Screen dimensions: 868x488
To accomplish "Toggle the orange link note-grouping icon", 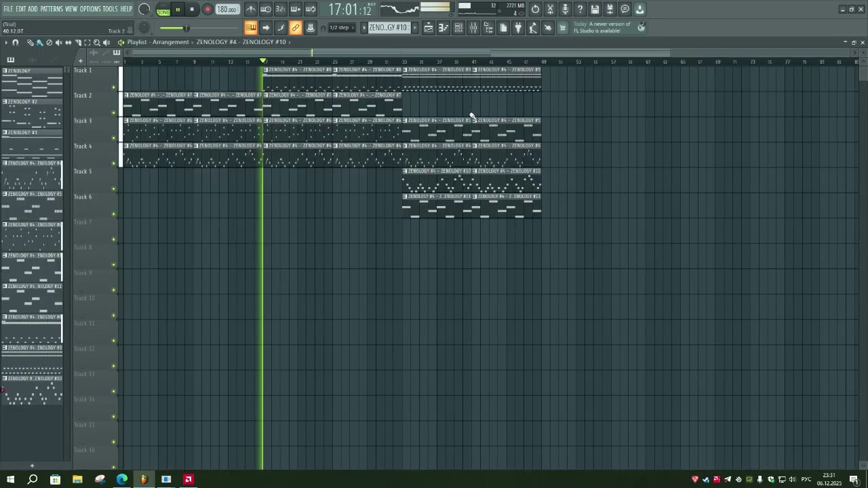I will click(x=296, y=28).
